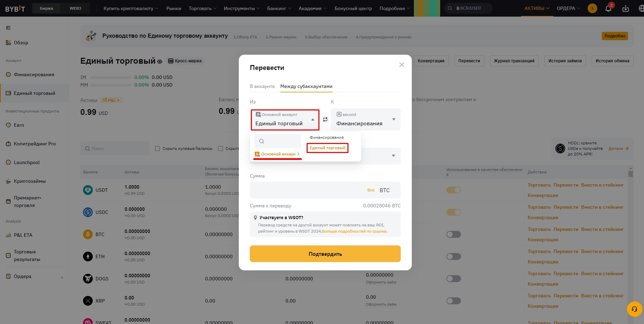Open Больше подробностей по ссылке link

(355, 231)
